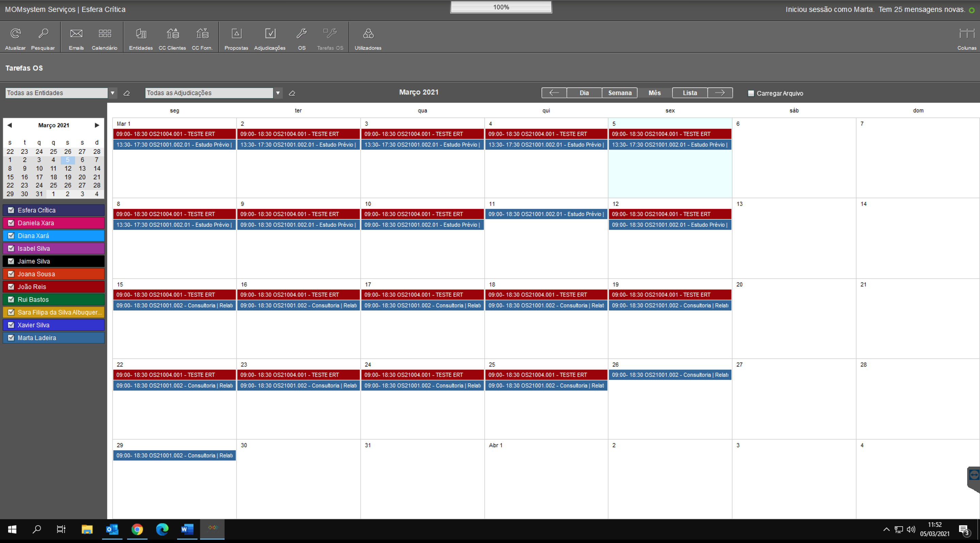Click the right arrow next-period button

(720, 93)
